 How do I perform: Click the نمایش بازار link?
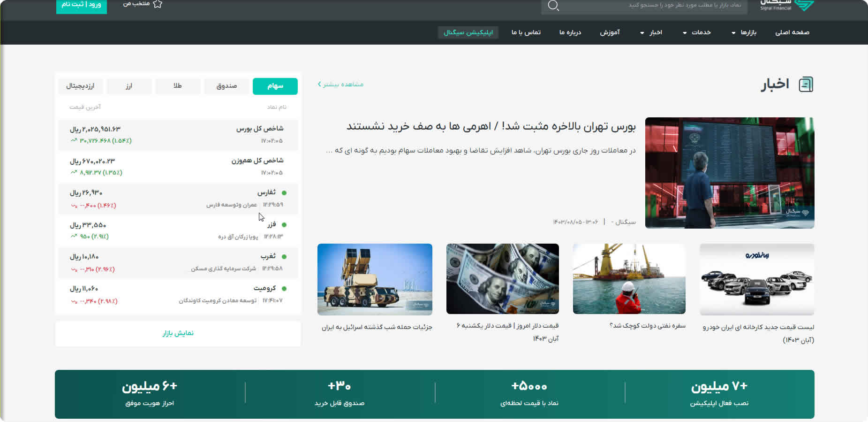pos(178,333)
